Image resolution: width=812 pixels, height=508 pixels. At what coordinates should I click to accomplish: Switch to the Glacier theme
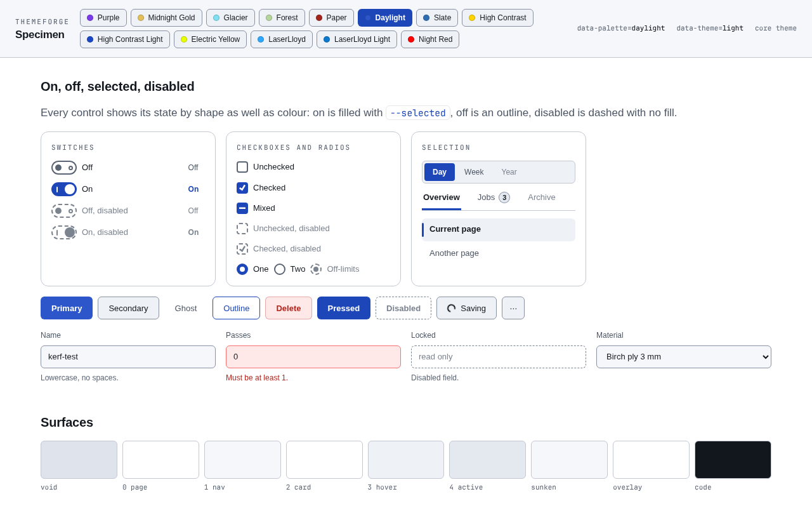click(230, 18)
